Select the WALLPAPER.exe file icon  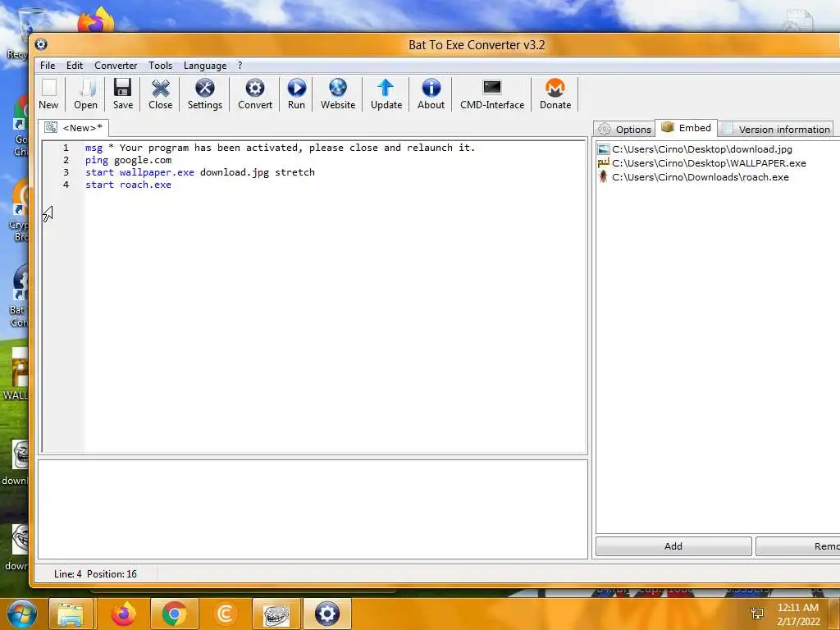604,163
